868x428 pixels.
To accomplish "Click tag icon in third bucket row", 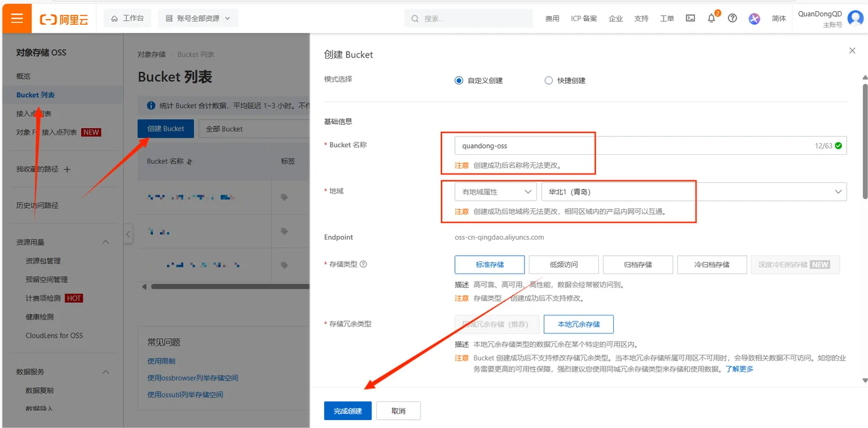I will click(x=285, y=265).
